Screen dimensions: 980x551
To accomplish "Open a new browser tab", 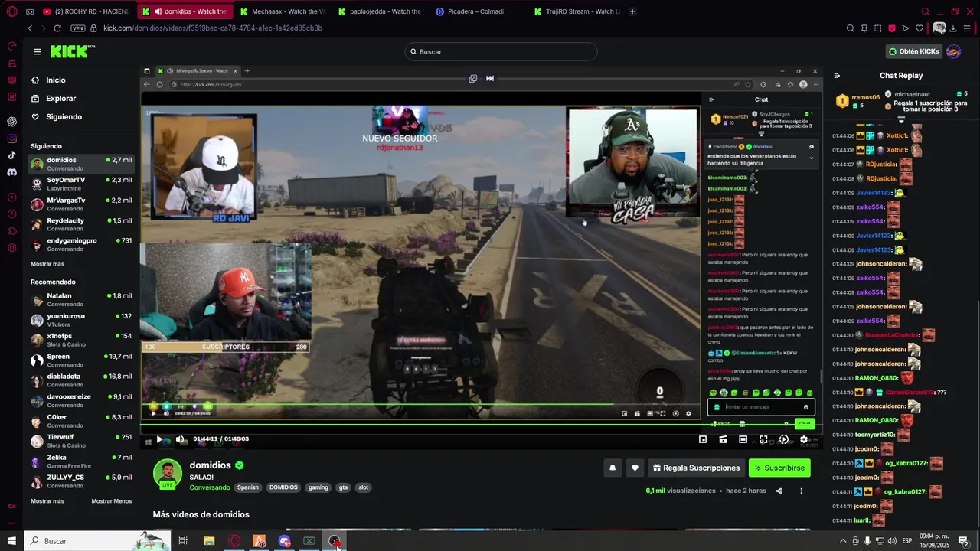I will pyautogui.click(x=632, y=11).
